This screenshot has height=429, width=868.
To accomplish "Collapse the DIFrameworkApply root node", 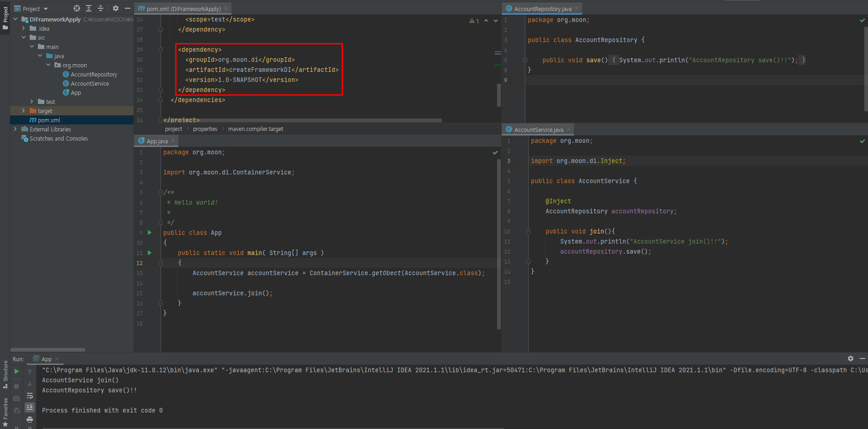I will [x=16, y=19].
